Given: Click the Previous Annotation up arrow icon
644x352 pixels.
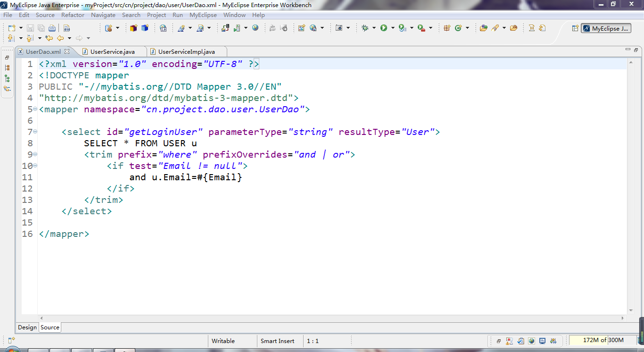Looking at the screenshot, I should point(30,38).
